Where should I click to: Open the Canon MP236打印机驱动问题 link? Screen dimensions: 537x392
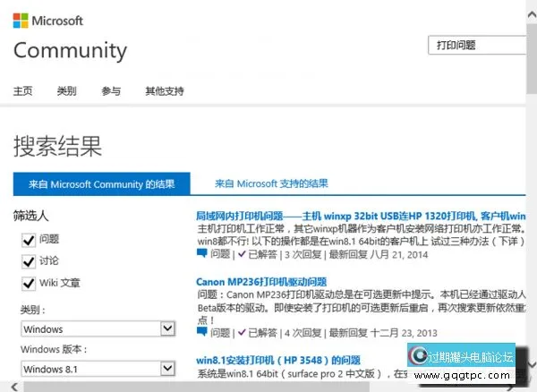261,282
